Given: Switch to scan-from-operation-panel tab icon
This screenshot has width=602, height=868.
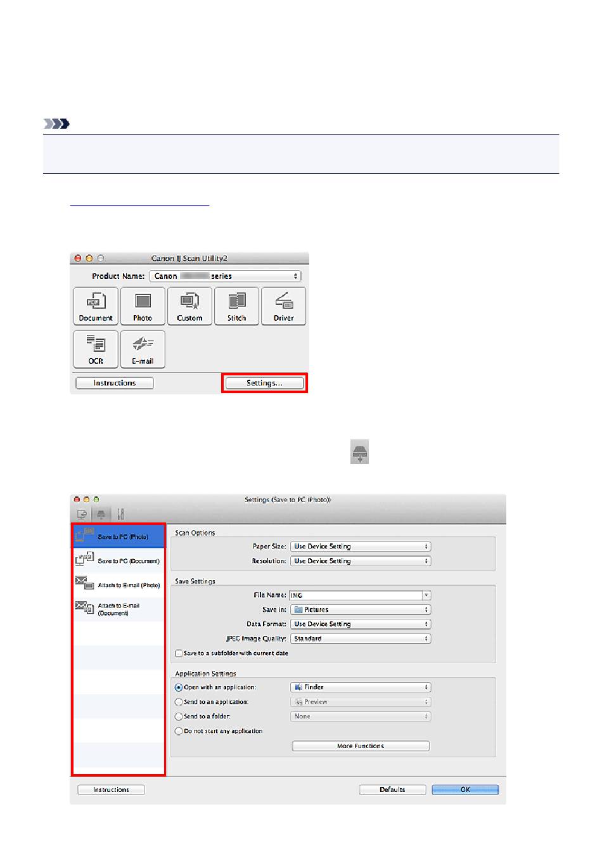Looking at the screenshot, I should (101, 514).
